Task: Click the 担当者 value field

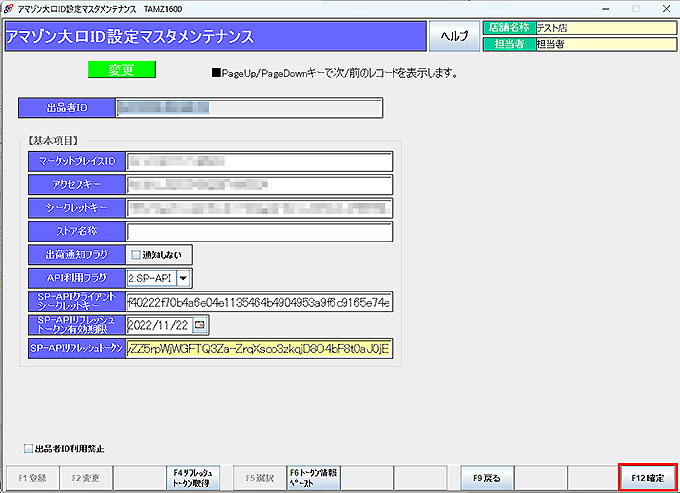Action: (606, 44)
